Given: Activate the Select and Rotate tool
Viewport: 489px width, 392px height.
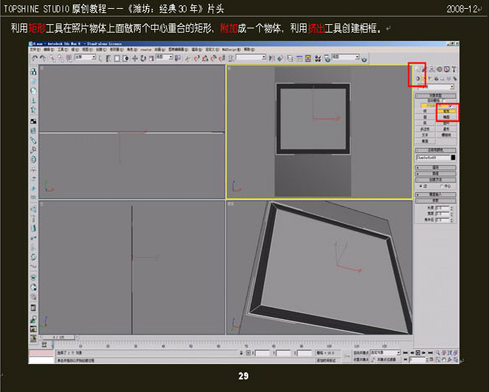Looking at the screenshot, I should tap(143, 58).
